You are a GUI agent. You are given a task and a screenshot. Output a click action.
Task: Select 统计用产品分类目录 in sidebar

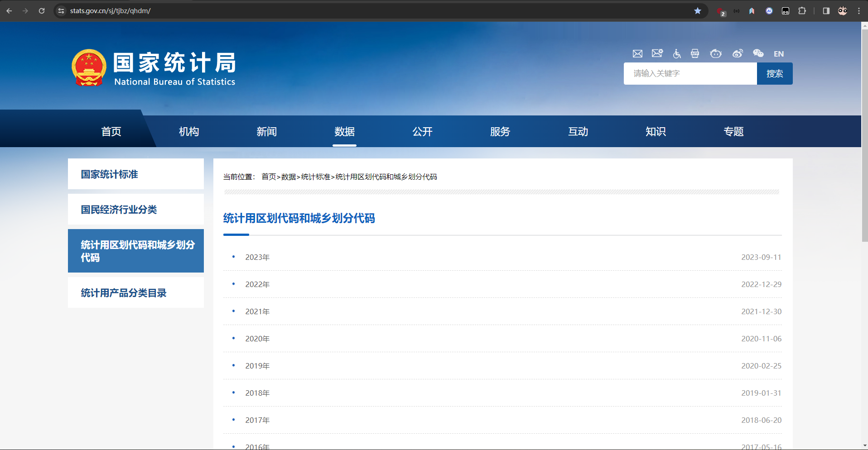pyautogui.click(x=124, y=293)
